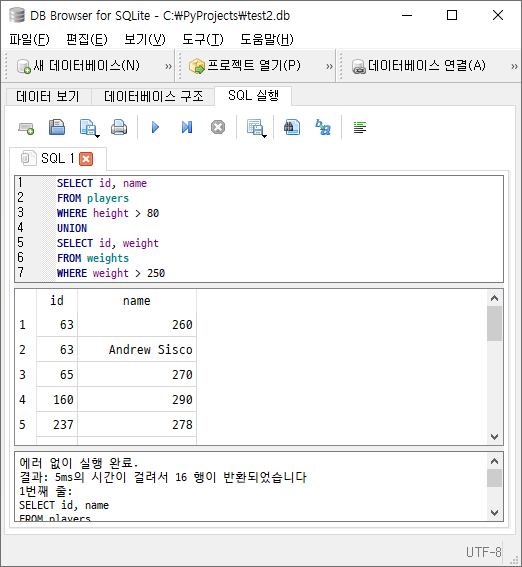Click the message log scrollbar down arrow
Screen dimensions: 522x567
(495, 513)
